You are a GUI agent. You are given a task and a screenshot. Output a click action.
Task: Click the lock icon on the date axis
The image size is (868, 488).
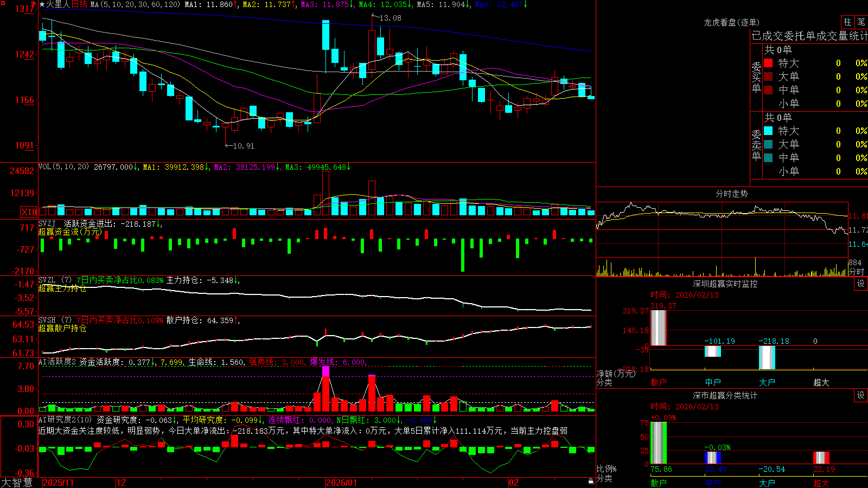tap(591, 481)
